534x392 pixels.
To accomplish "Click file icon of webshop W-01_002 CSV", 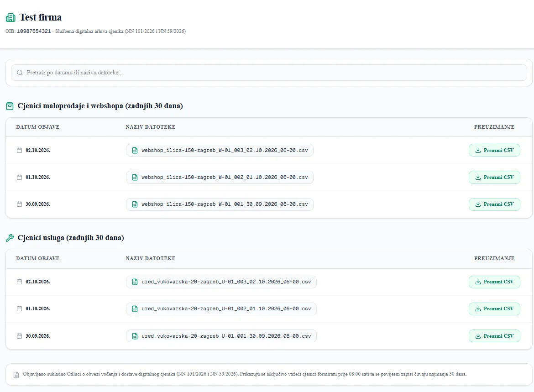I will point(135,177).
